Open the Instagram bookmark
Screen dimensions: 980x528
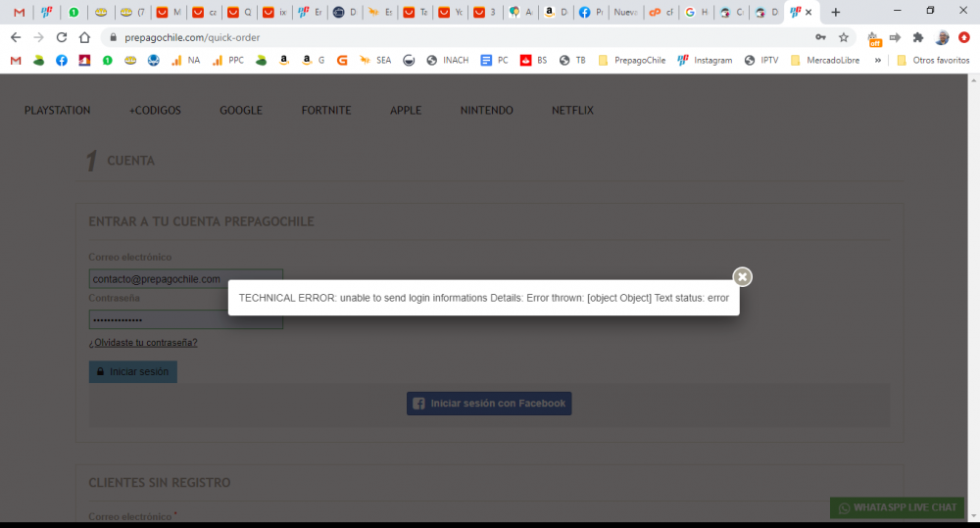(x=705, y=61)
